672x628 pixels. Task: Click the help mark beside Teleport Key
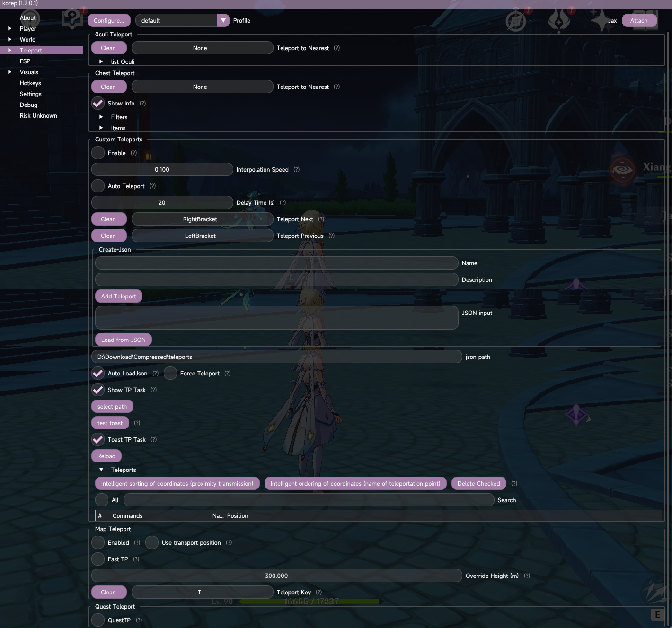[319, 593]
